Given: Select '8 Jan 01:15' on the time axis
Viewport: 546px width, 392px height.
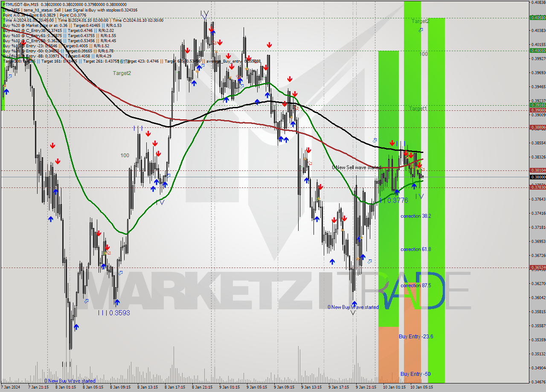Looking at the screenshot, I should [66, 387].
